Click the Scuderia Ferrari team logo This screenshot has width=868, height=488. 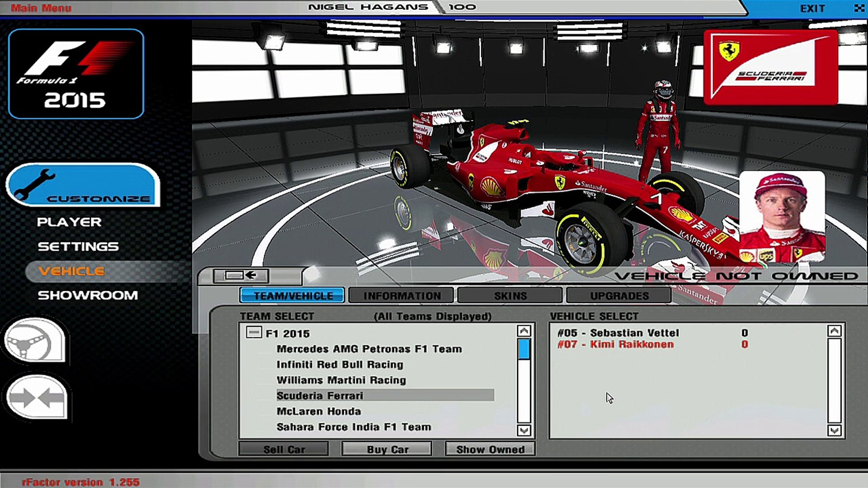click(771, 67)
